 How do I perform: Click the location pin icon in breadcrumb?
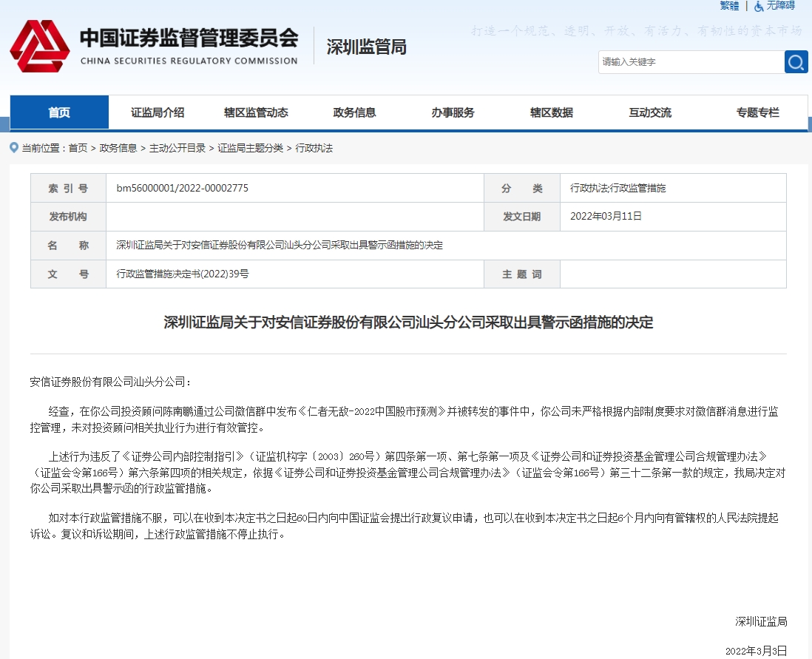point(14,148)
